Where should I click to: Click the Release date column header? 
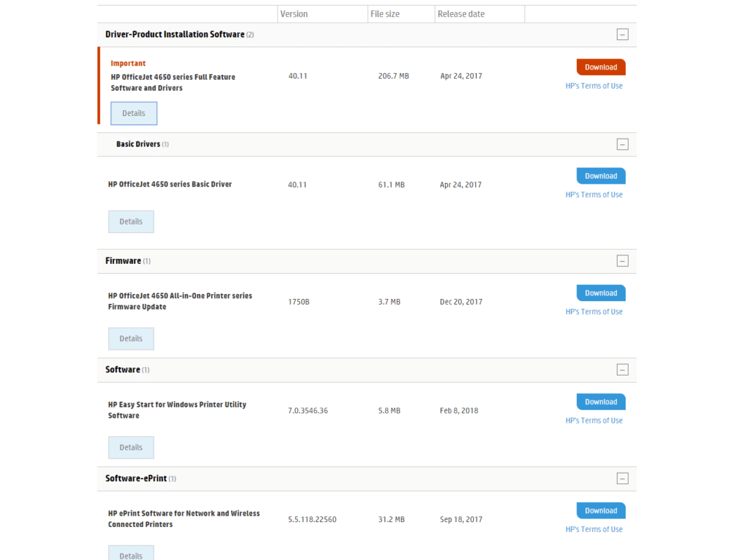pos(462,14)
